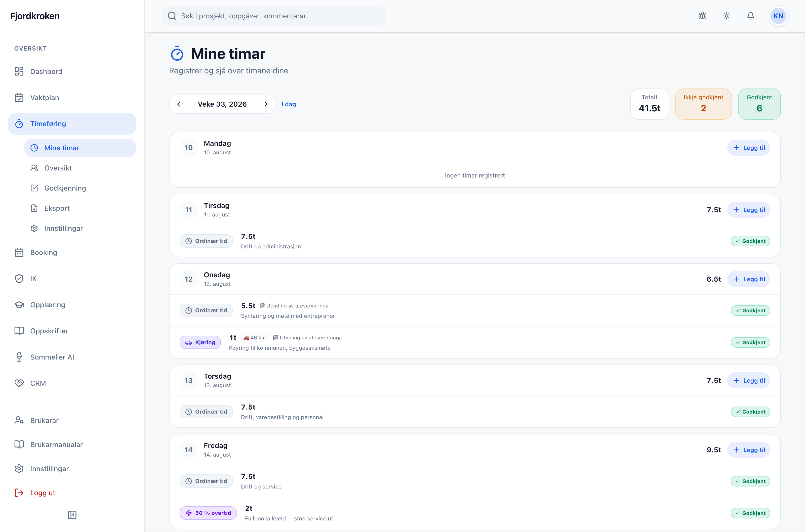The image size is (805, 532).
Task: Add hours for Tirsdag with Legg til
Action: click(748, 210)
